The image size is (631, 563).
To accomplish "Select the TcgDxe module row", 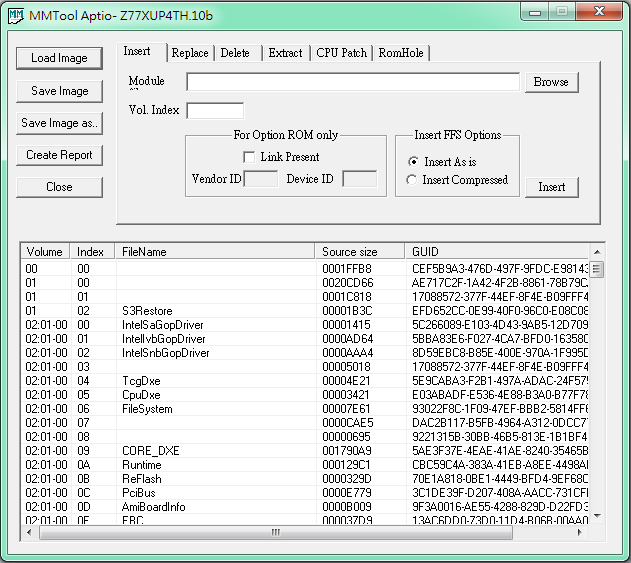I will [304, 381].
